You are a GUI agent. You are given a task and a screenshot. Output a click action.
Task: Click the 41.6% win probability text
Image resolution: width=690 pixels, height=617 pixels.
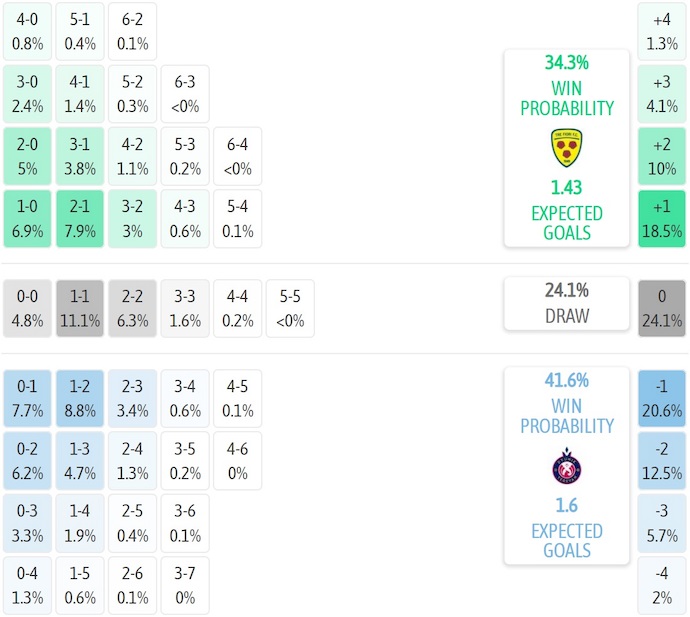[567, 380]
